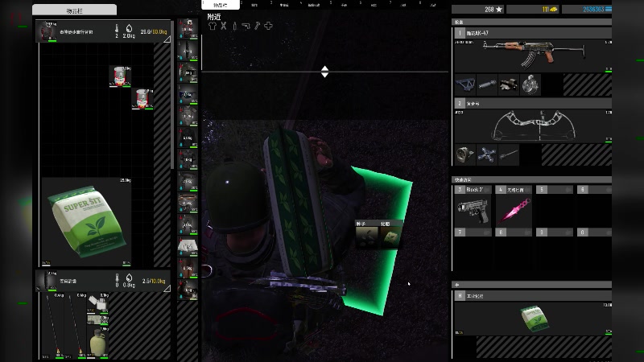Select the fertilizer bag held in hands slot H
The width and height of the screenshot is (644, 362).
[533, 318]
